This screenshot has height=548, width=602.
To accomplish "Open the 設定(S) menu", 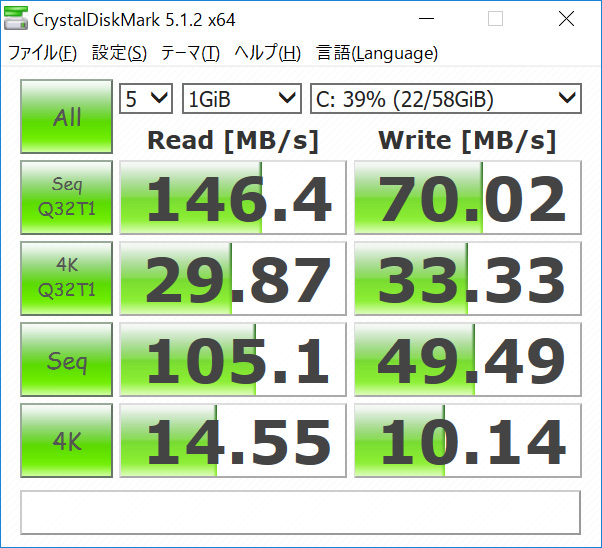I will pos(119,53).
